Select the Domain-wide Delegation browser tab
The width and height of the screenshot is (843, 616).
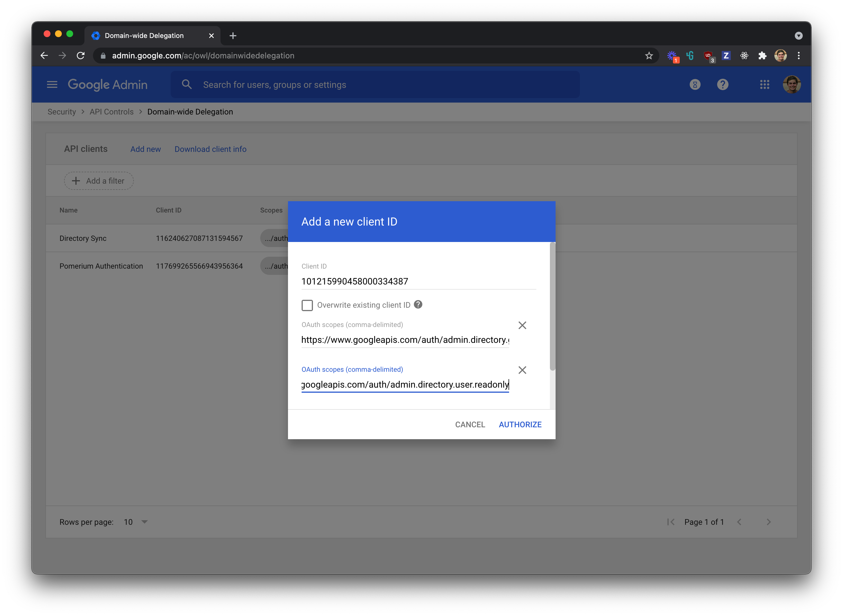(x=152, y=36)
